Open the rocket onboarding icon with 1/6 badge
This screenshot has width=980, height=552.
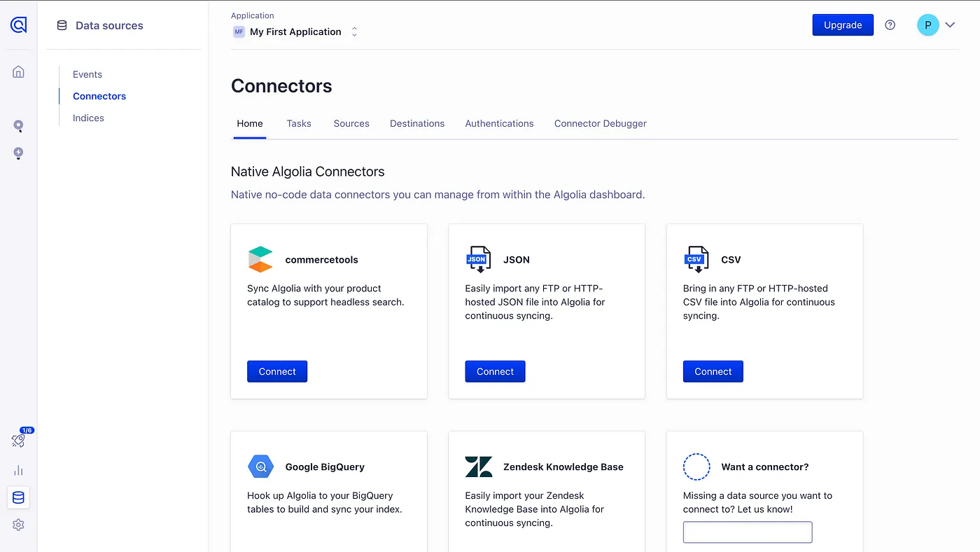[19, 440]
